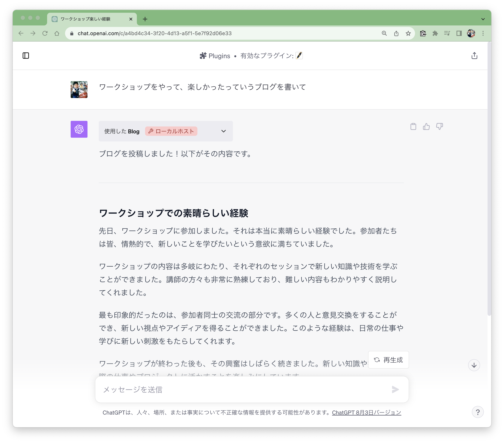504x443 pixels.
Task: Click the send message arrow icon
Action: pos(395,389)
